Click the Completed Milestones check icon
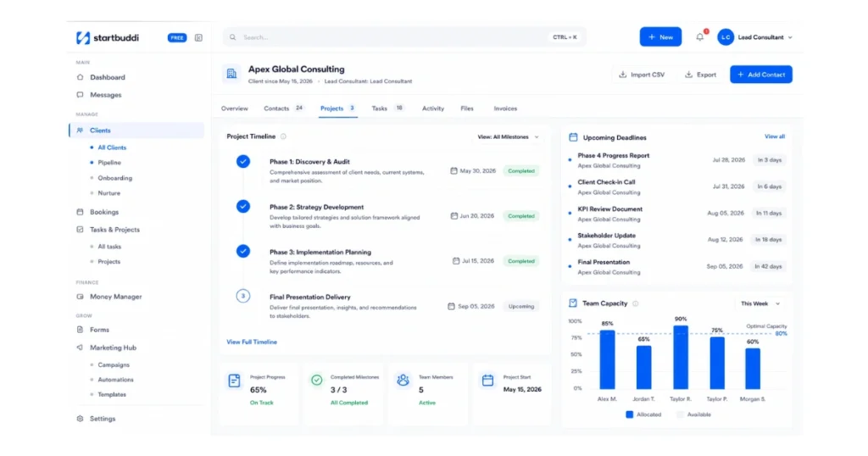The height and width of the screenshot is (456, 868). coord(317,381)
